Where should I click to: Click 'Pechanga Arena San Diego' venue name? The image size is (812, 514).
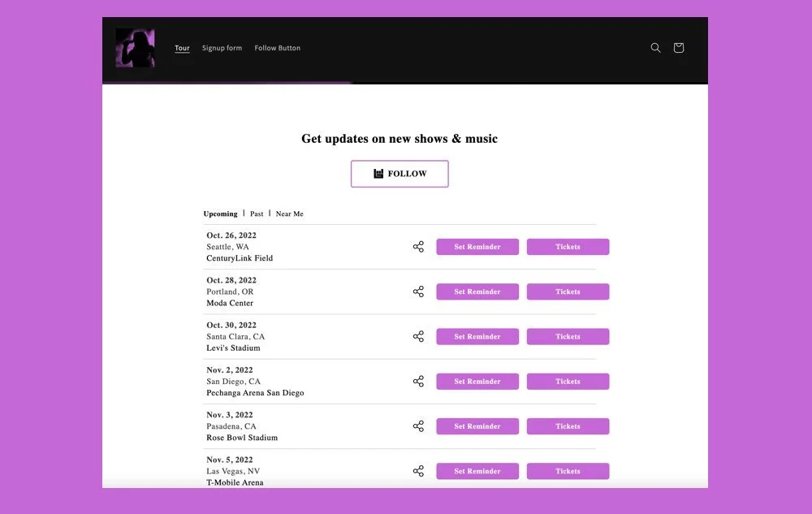tap(255, 392)
